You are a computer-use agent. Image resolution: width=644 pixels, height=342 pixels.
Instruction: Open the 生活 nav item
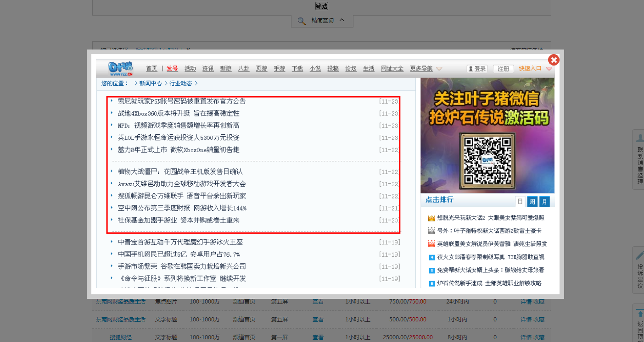coord(369,69)
